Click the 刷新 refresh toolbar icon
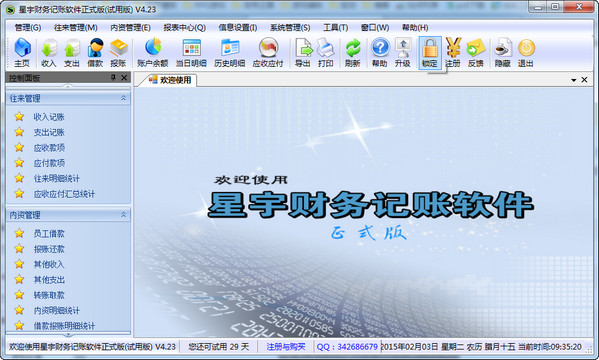Screen dimensions: 599x360 click(x=353, y=53)
